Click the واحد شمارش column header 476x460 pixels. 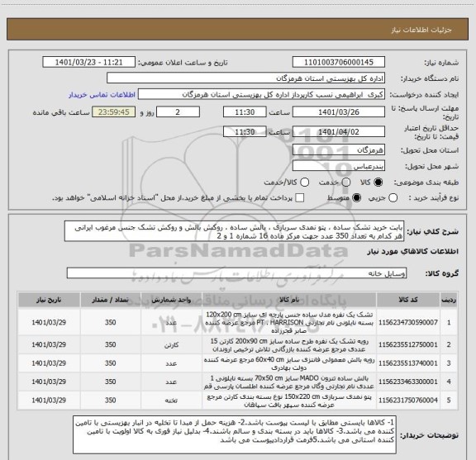(x=171, y=300)
